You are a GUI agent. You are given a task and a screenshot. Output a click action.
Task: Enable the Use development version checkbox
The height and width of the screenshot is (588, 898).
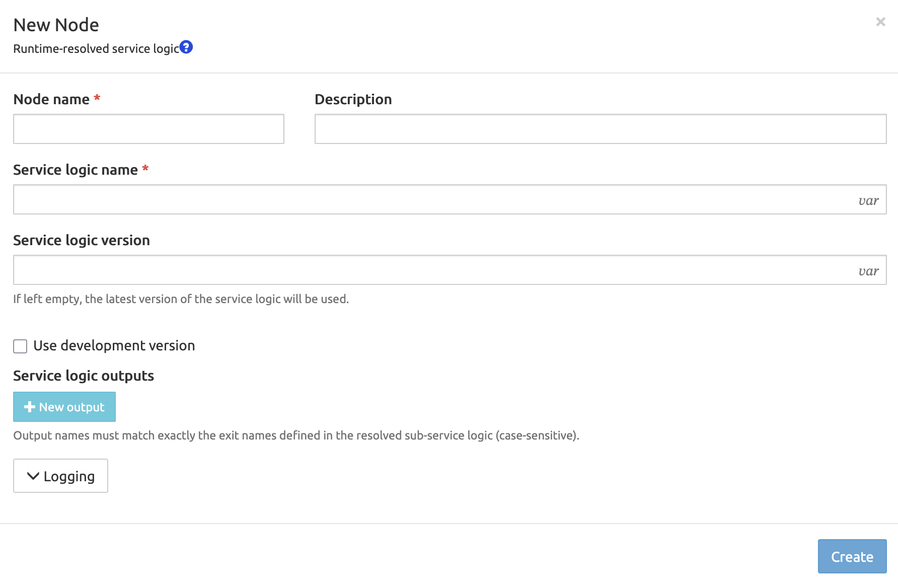tap(20, 346)
